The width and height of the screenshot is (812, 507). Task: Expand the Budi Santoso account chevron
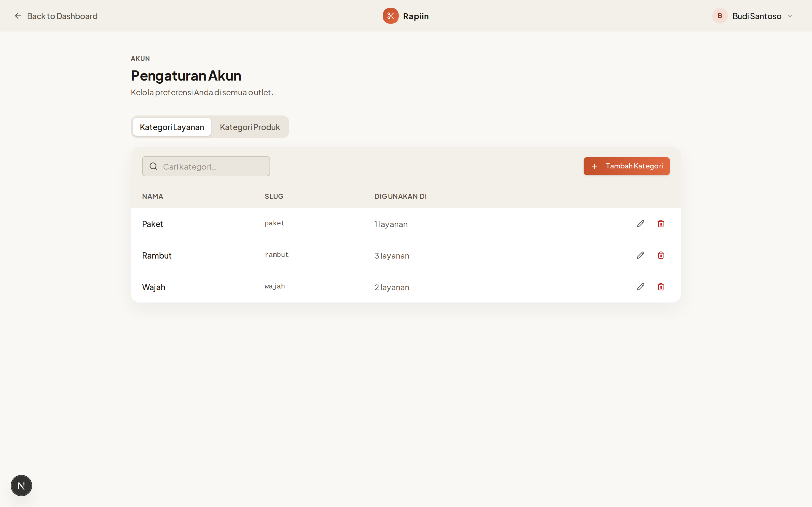pos(790,16)
